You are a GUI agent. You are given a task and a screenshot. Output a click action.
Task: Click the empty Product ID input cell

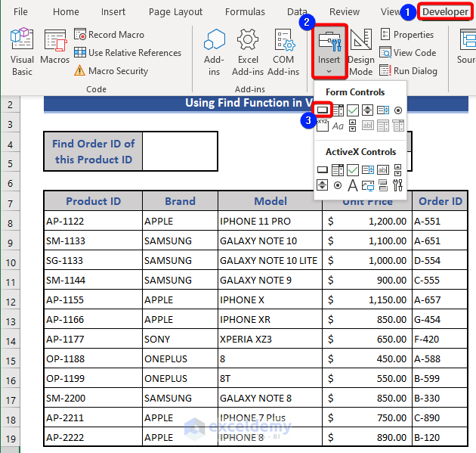pyautogui.click(x=180, y=151)
